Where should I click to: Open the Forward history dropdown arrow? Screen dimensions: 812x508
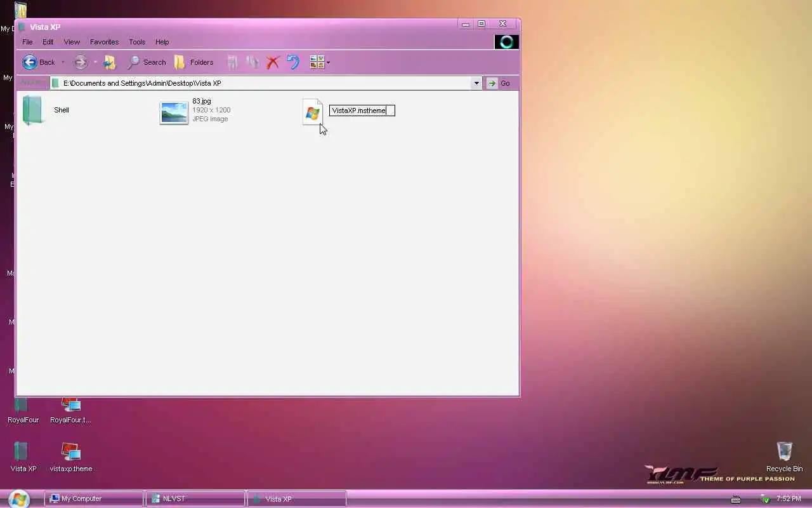95,62
